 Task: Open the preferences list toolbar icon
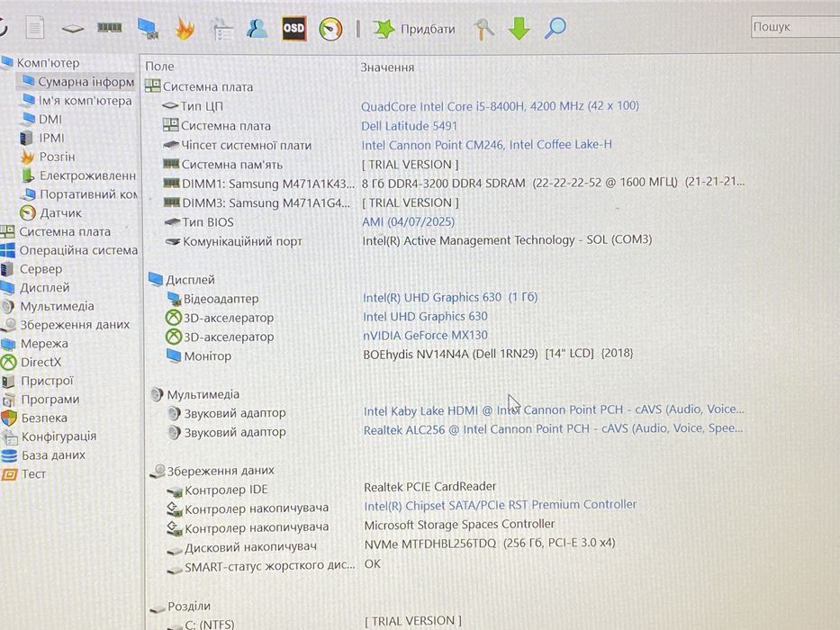click(221, 29)
